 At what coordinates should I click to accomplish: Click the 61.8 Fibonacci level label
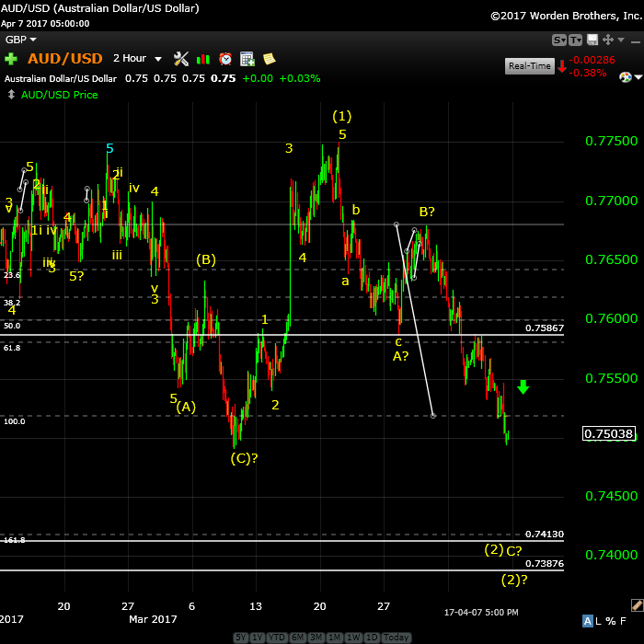(x=12, y=348)
